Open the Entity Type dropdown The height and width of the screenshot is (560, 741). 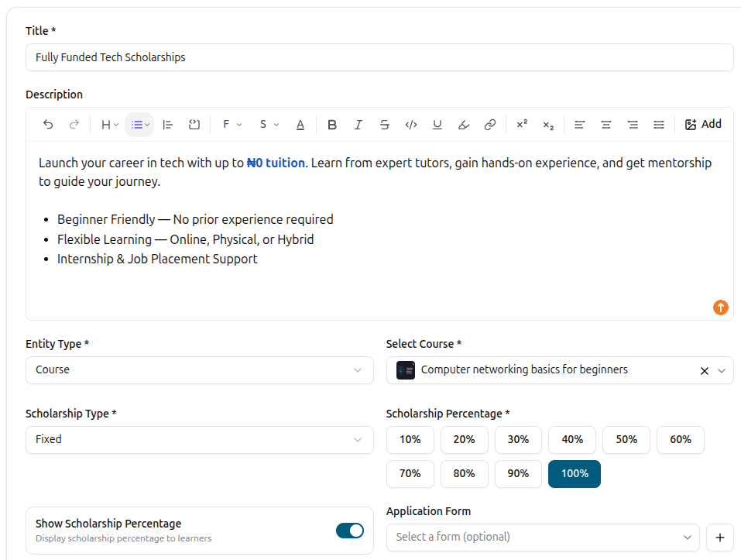200,370
